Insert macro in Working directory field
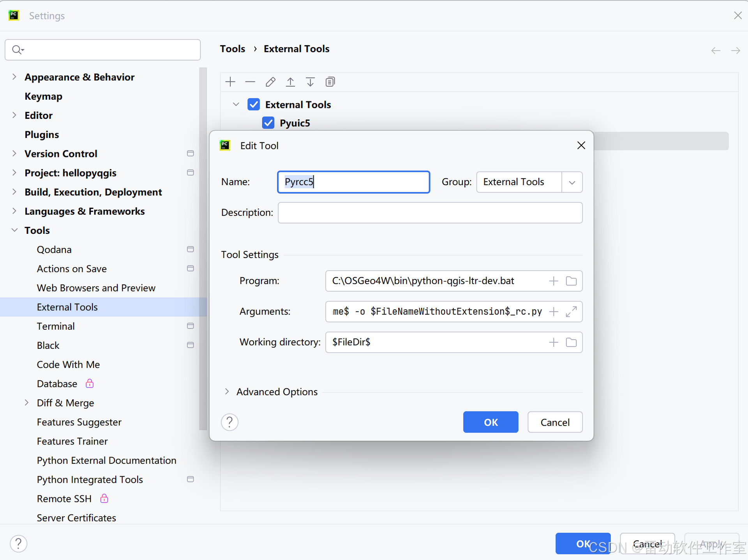Screen dimensions: 748x560 553,343
